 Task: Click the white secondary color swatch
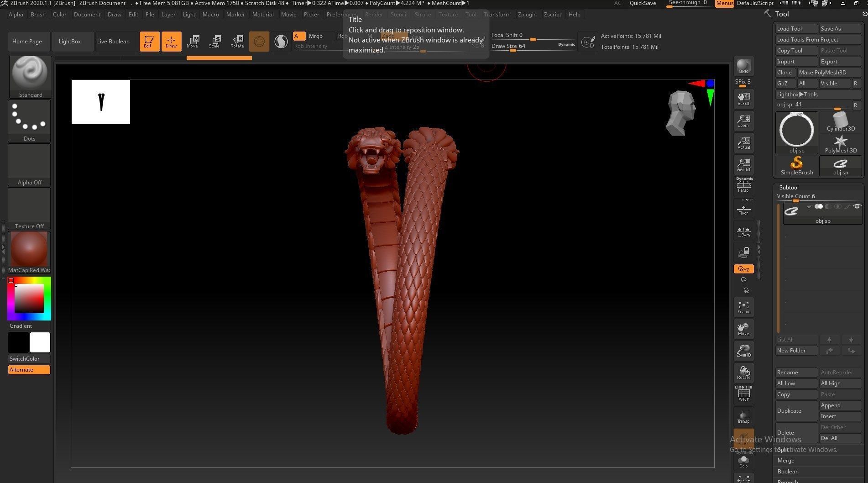click(x=40, y=342)
